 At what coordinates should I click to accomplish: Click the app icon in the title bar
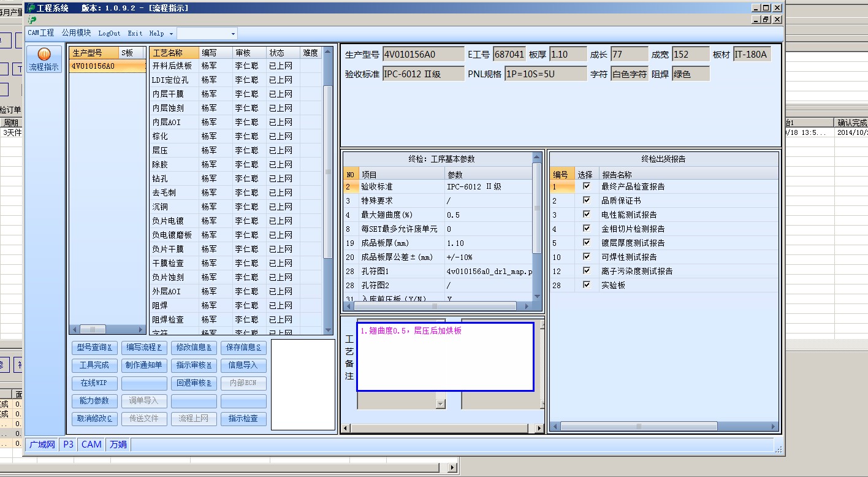click(x=31, y=8)
